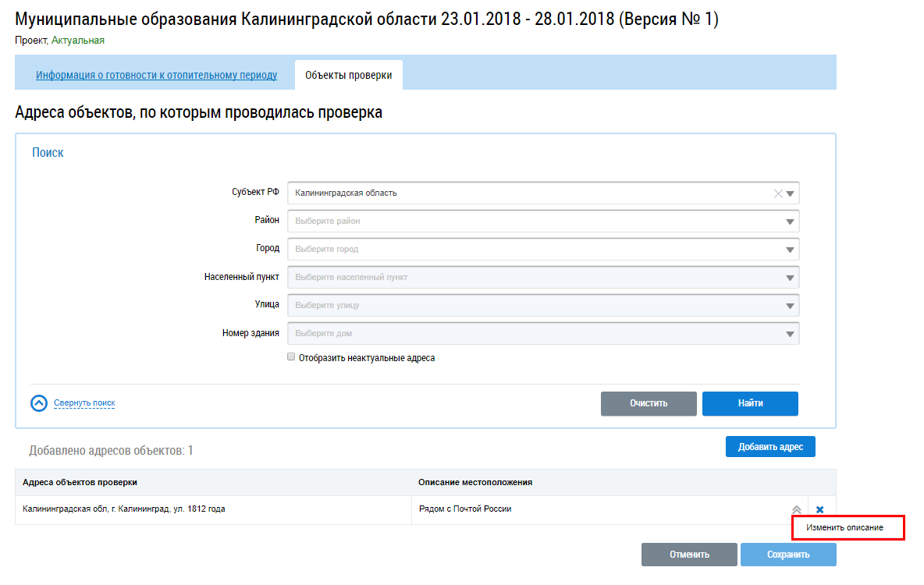Expand the Район dropdown
924x585 pixels.
790,222
